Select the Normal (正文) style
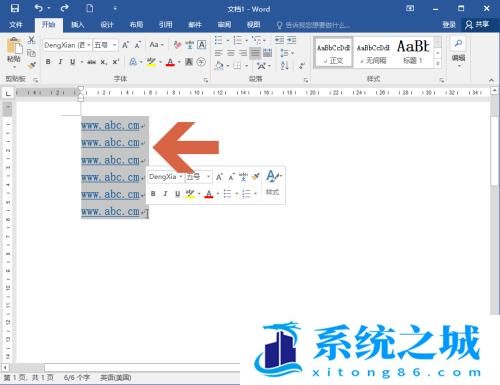The width and height of the screenshot is (500, 385). point(333,53)
